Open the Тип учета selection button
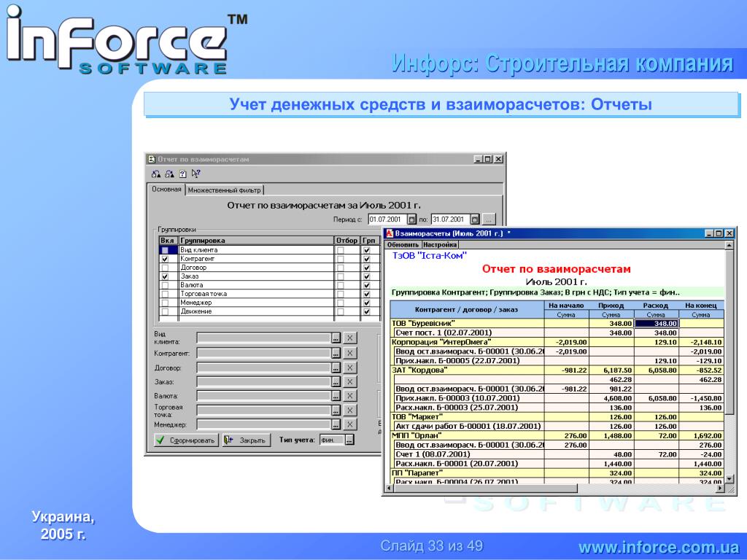 pyautogui.click(x=349, y=440)
